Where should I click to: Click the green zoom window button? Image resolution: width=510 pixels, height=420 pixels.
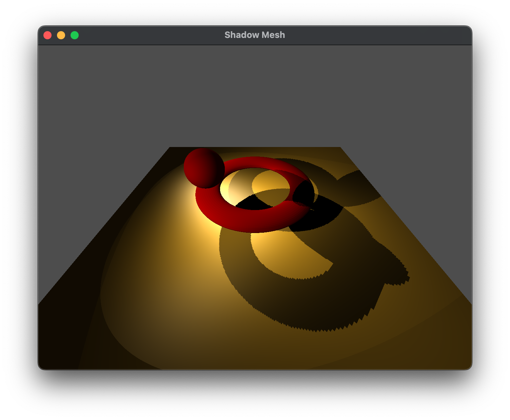[x=75, y=35]
